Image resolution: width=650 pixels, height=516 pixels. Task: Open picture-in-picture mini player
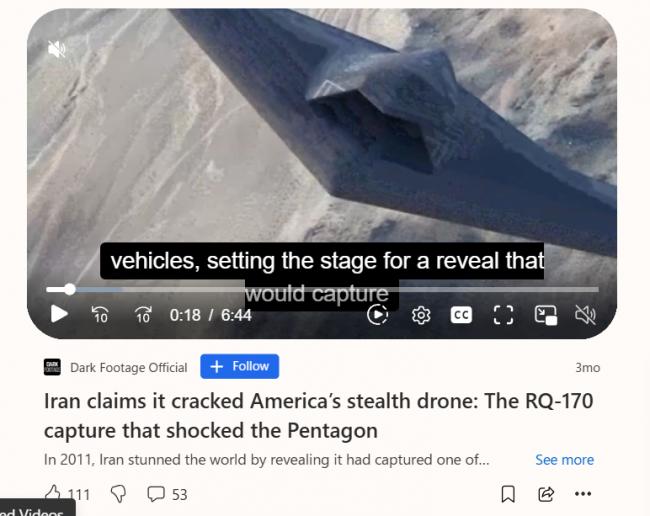tap(546, 315)
